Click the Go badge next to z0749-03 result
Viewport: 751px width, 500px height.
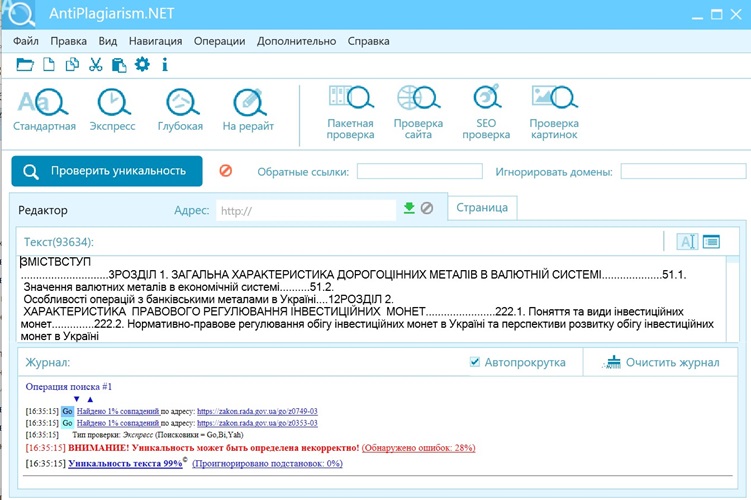68,411
